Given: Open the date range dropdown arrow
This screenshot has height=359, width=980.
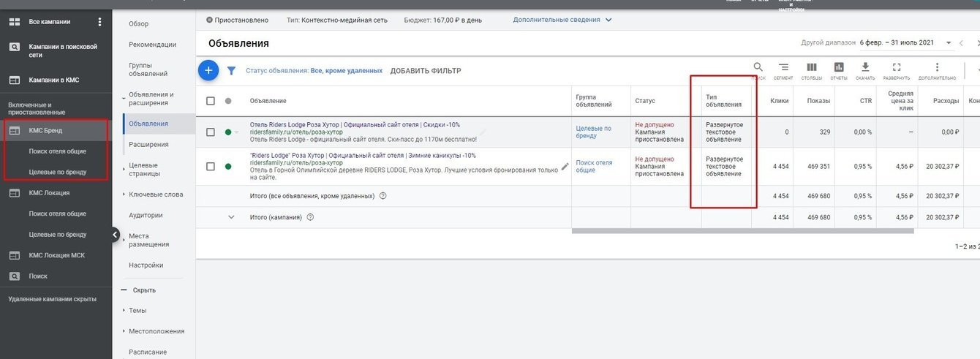Looking at the screenshot, I should [x=949, y=43].
